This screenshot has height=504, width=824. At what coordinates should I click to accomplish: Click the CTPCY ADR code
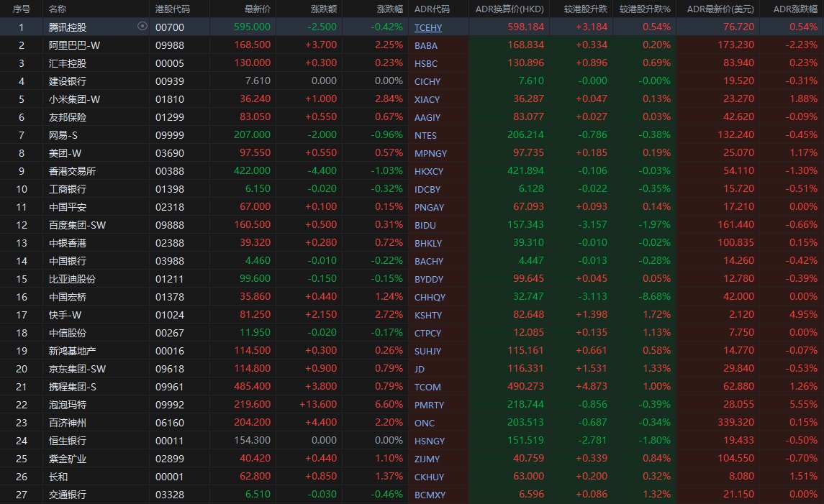point(427,334)
